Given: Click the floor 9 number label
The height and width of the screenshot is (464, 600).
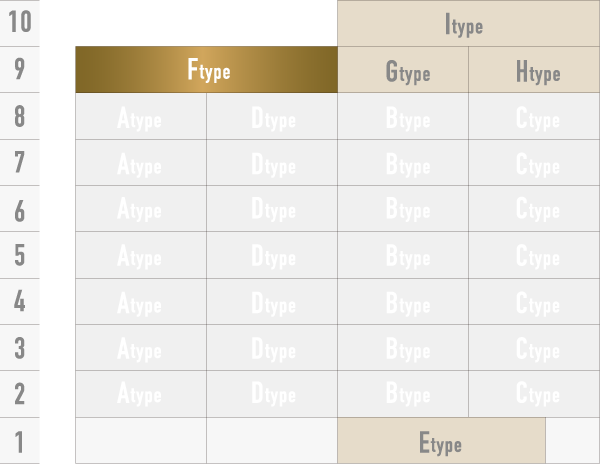Looking at the screenshot, I should (x=20, y=70).
